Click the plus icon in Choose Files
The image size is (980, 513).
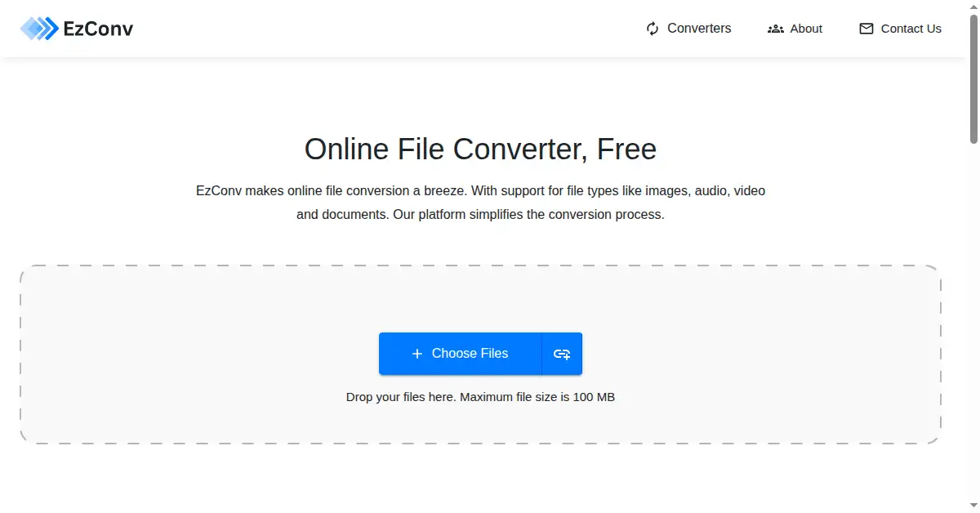coord(417,354)
